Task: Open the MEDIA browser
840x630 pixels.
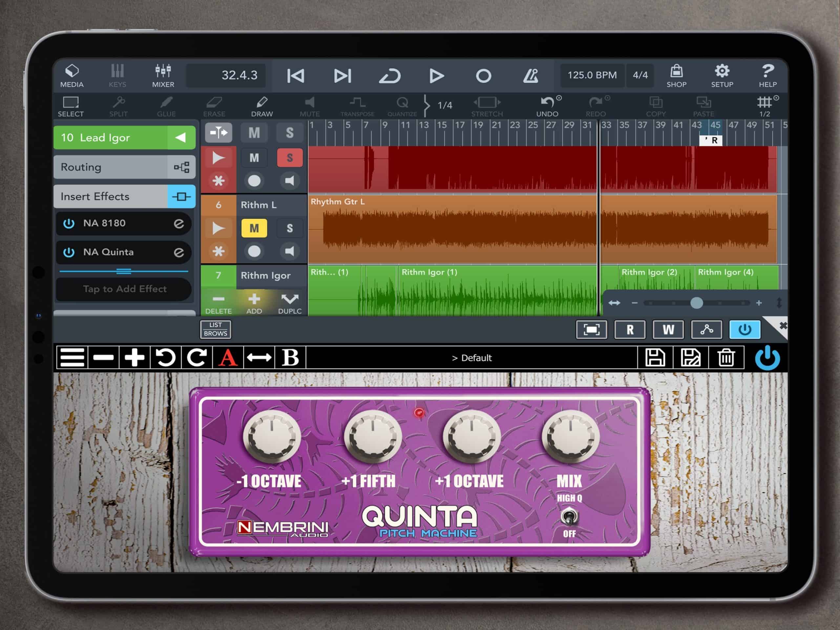Action: 72,76
